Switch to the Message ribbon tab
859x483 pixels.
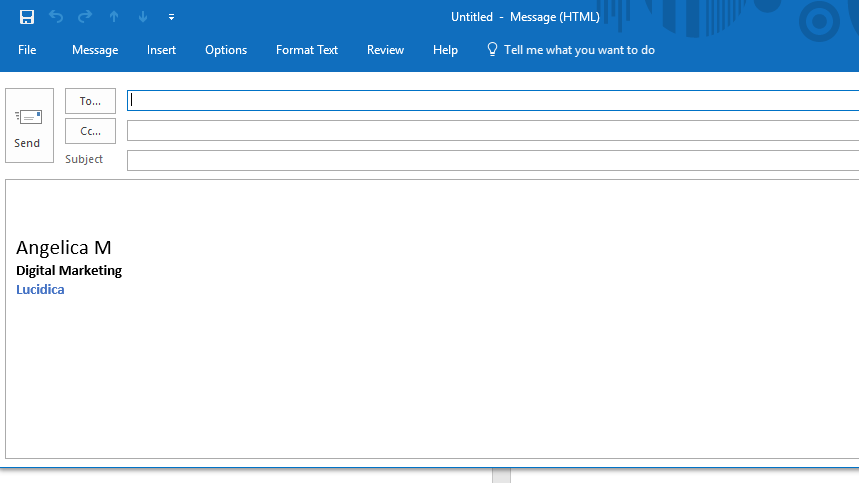95,50
